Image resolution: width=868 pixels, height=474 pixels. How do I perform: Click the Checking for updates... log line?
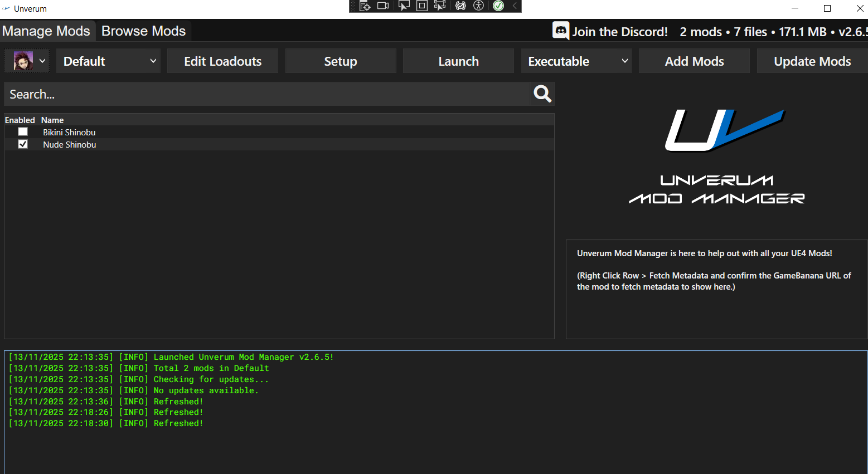[139, 379]
